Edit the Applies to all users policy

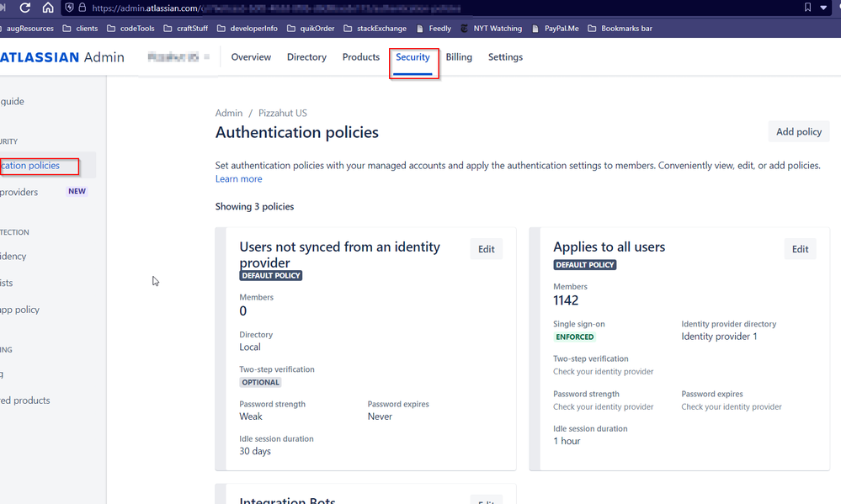click(x=800, y=249)
